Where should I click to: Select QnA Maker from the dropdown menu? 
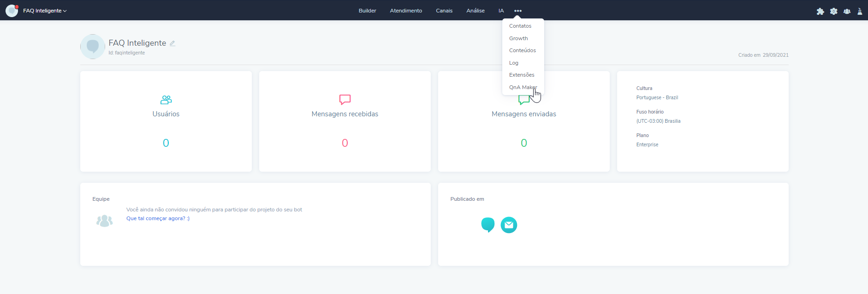pyautogui.click(x=523, y=87)
